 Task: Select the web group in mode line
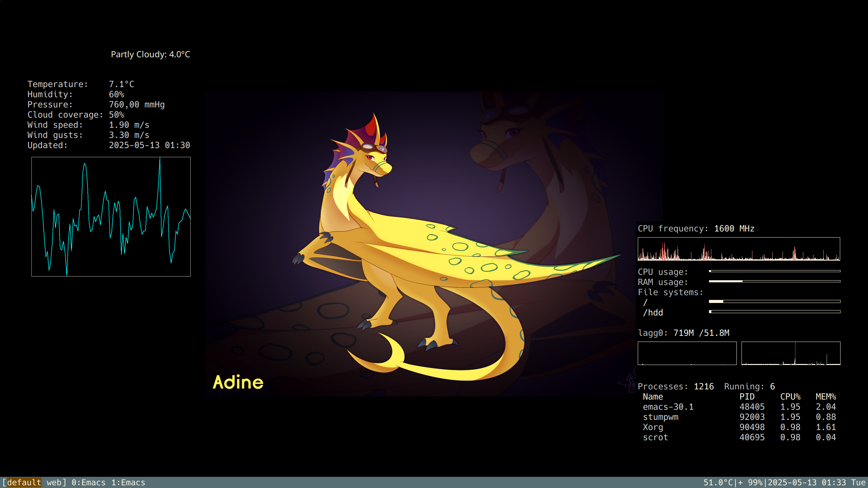click(x=54, y=482)
